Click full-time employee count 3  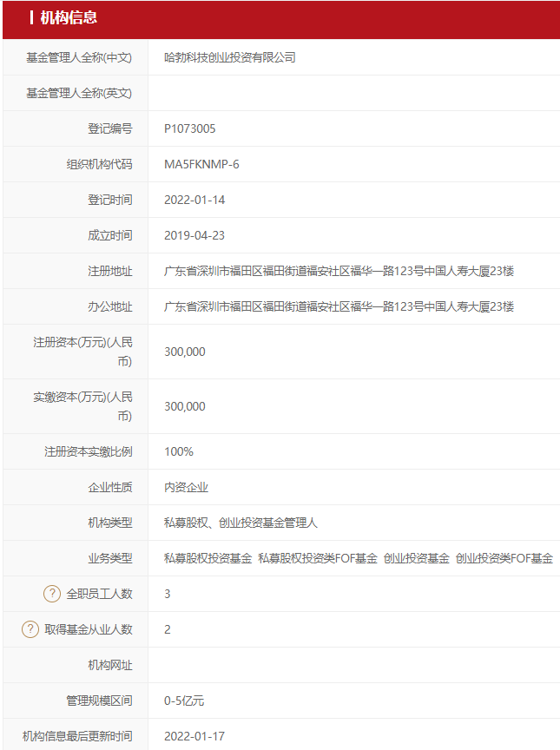click(x=168, y=594)
